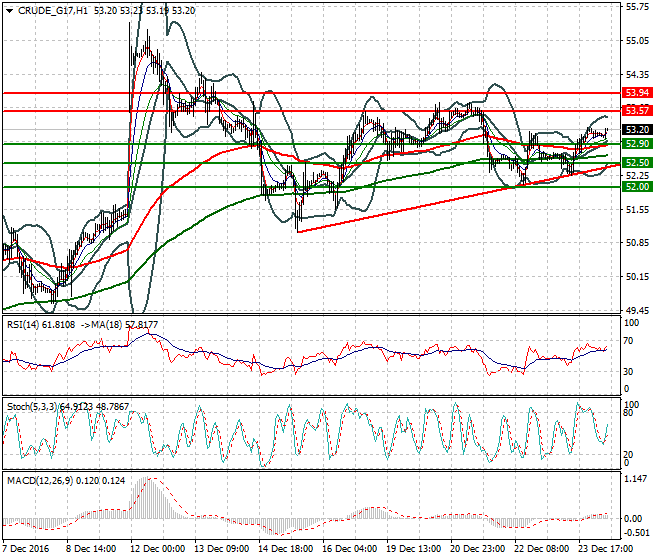The width and height of the screenshot is (660, 560).
Task: Click the 19 Dec 13:00 time label
Action: point(413,549)
